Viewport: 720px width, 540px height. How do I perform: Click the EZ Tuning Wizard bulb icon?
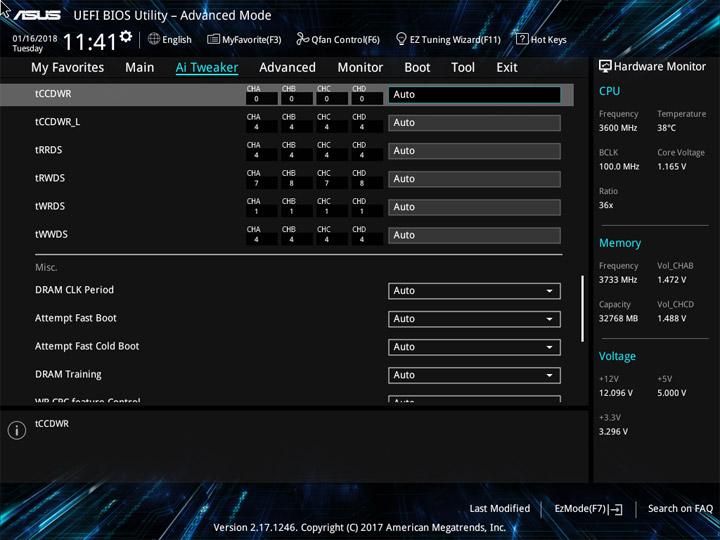401,39
